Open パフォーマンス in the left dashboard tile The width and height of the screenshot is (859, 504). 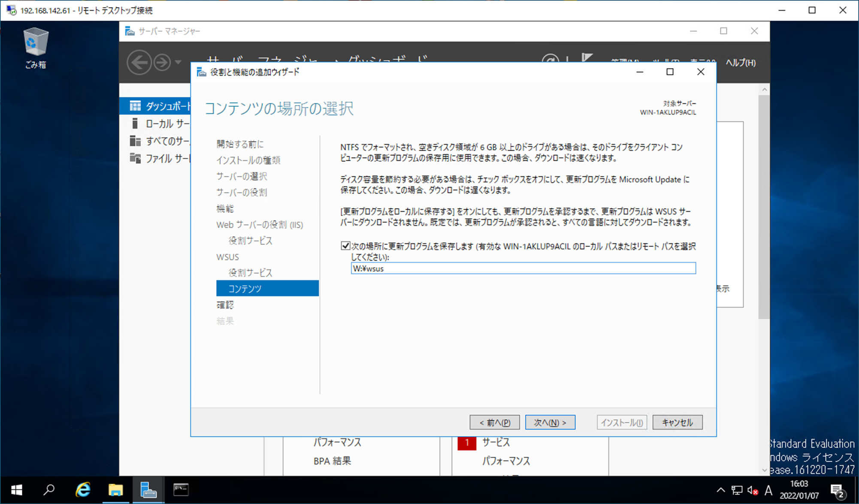tap(337, 442)
